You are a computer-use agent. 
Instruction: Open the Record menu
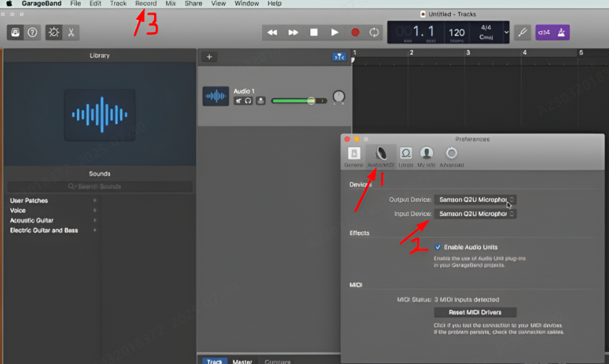[145, 3]
